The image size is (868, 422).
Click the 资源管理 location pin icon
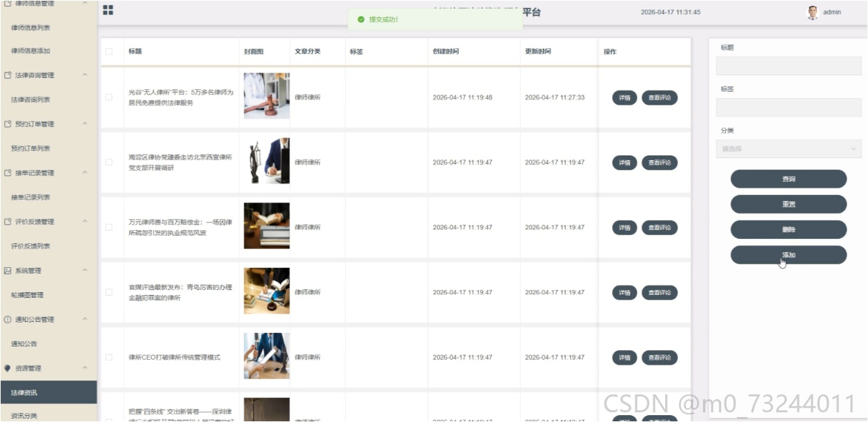point(8,368)
